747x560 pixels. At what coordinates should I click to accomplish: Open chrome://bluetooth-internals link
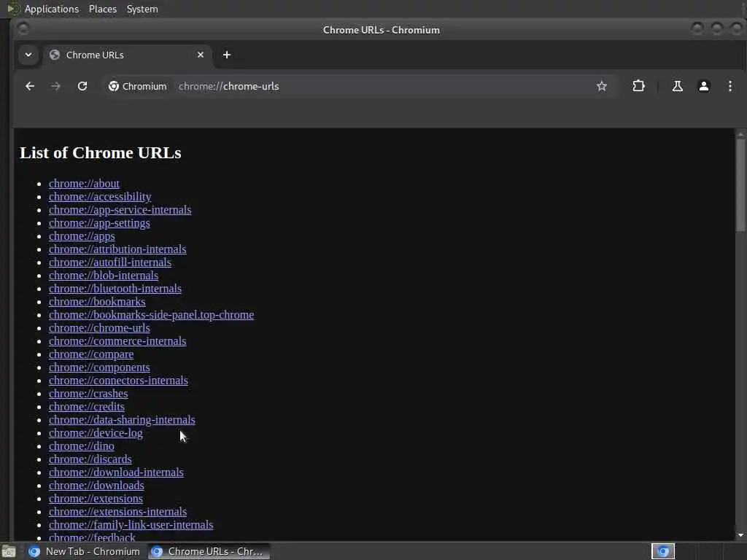coord(115,289)
